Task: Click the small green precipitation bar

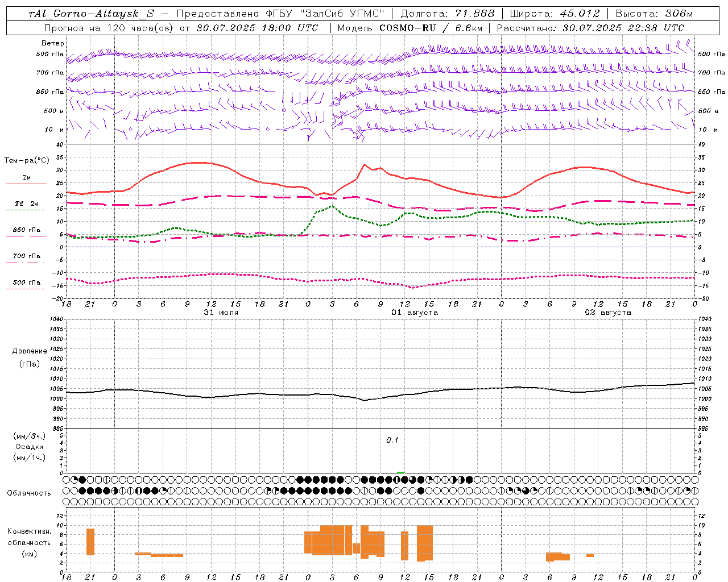Action: click(x=401, y=472)
